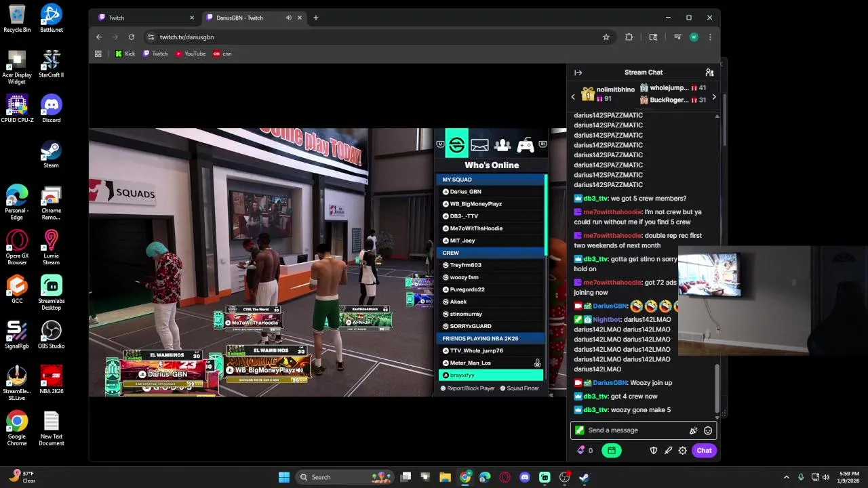Open the YouTube bookmark
868x488 pixels.
[191, 54]
